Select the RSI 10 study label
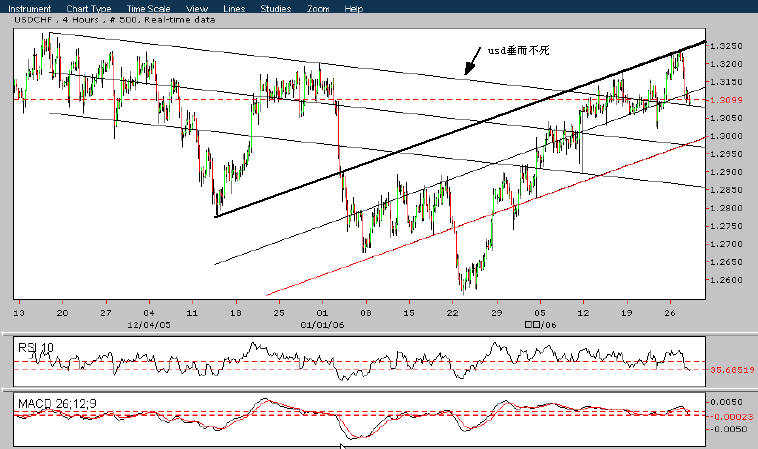The width and height of the screenshot is (758, 449). coord(36,348)
